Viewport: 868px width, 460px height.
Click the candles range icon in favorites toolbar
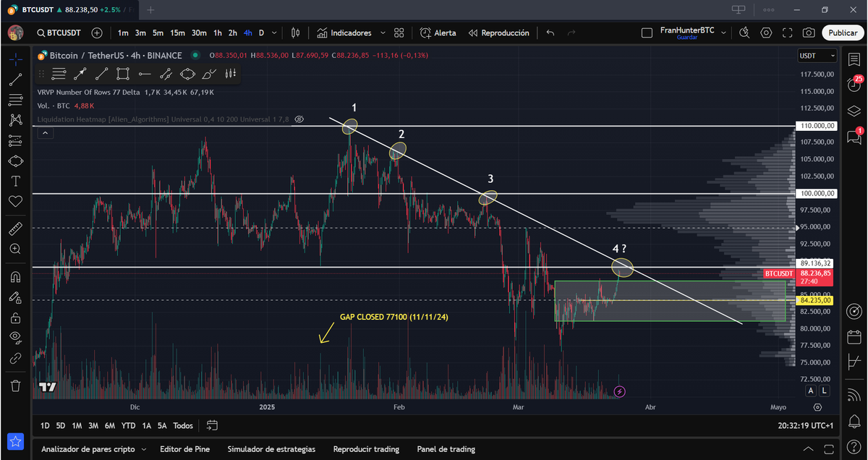pyautogui.click(x=231, y=73)
